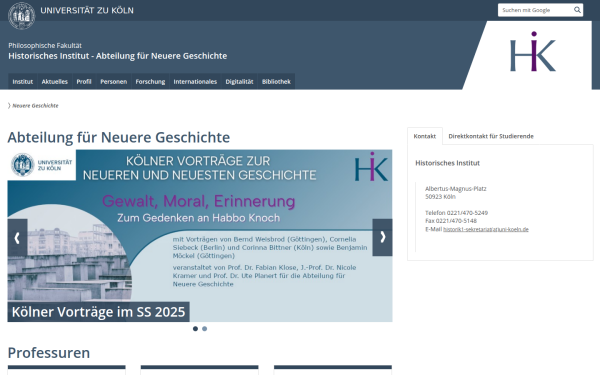The height and width of the screenshot is (375, 600).
Task: Open the Profil menu
Action: coord(84,82)
